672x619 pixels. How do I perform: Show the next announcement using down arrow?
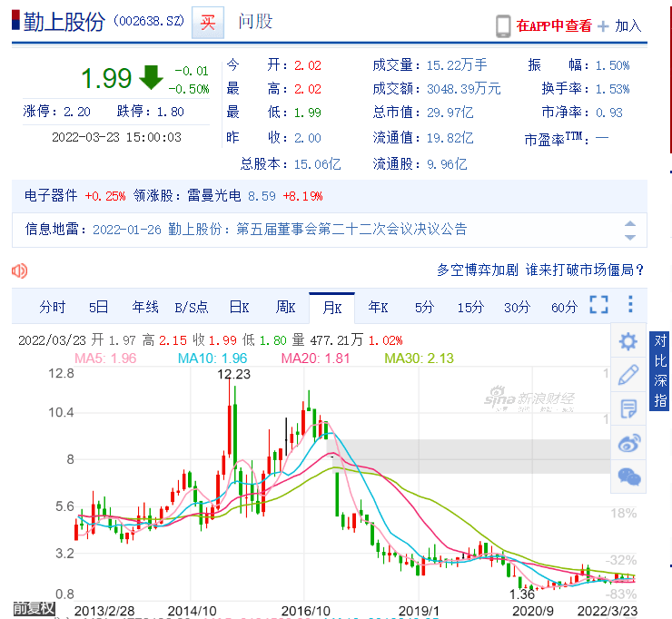[629, 237]
